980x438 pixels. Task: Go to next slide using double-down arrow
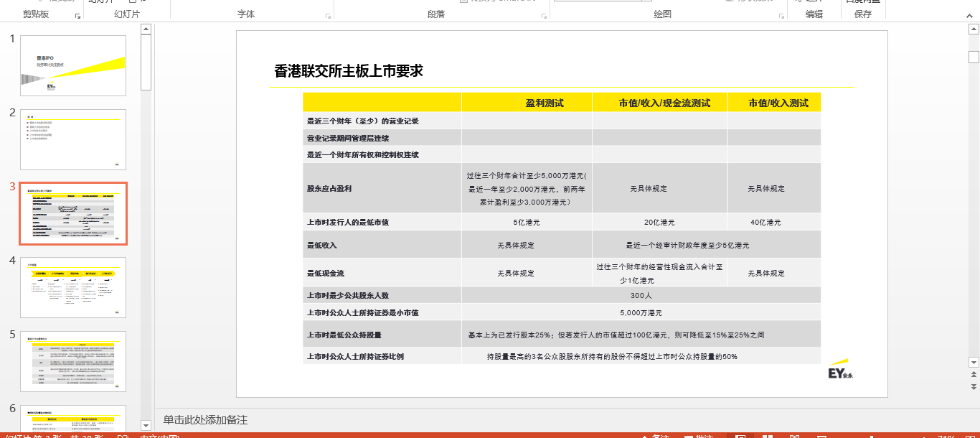[x=974, y=386]
